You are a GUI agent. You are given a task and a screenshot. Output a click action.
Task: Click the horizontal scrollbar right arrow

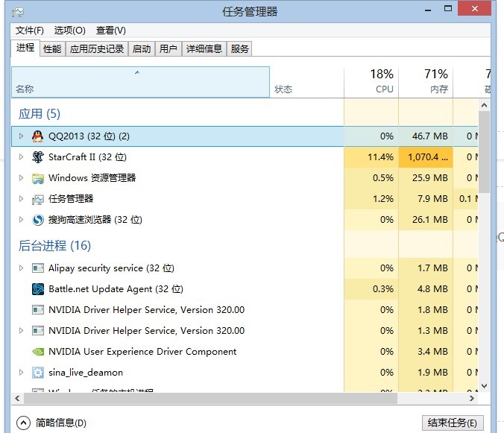point(472,398)
